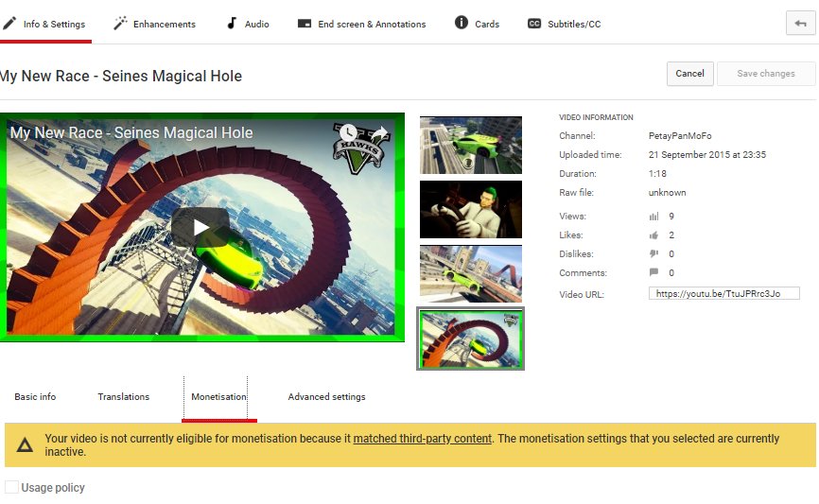This screenshot has width=819, height=504.
Task: Click the Cancel button
Action: [690, 74]
